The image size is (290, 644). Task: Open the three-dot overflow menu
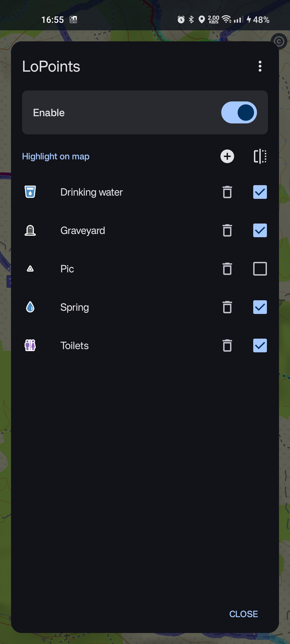[x=260, y=66]
